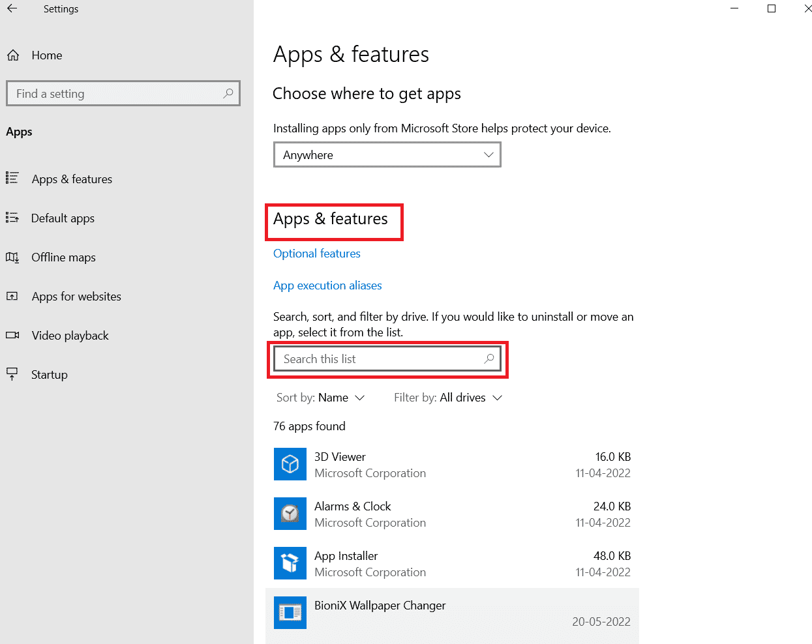Select Apps for websites in sidebar
812x644 pixels.
tap(76, 297)
